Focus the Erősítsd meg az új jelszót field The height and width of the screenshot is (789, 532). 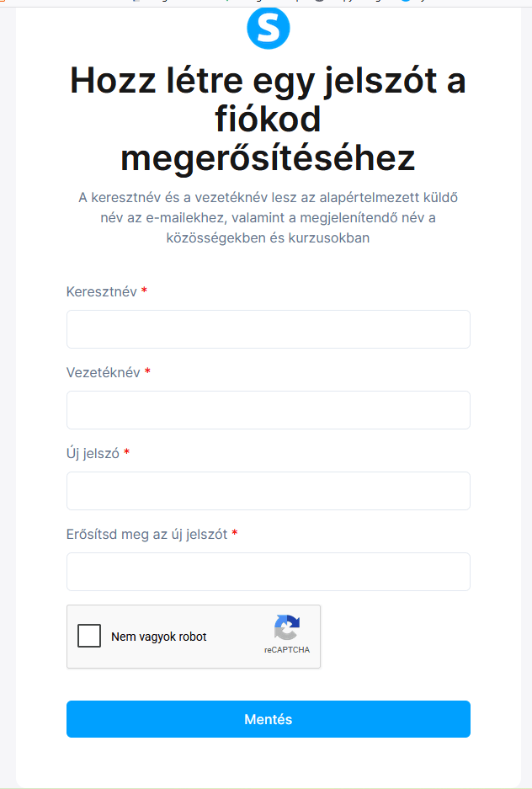pos(268,572)
